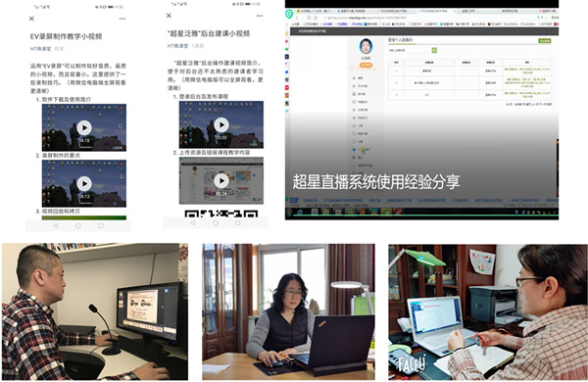This screenshot has width=588, height=382.
Task: Click the green button at top-right of live list
Action: coord(545,40)
